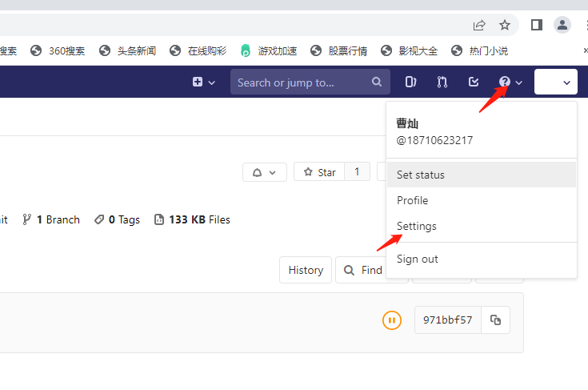Click the star count 1
The width and height of the screenshot is (588, 390).
[x=357, y=172]
